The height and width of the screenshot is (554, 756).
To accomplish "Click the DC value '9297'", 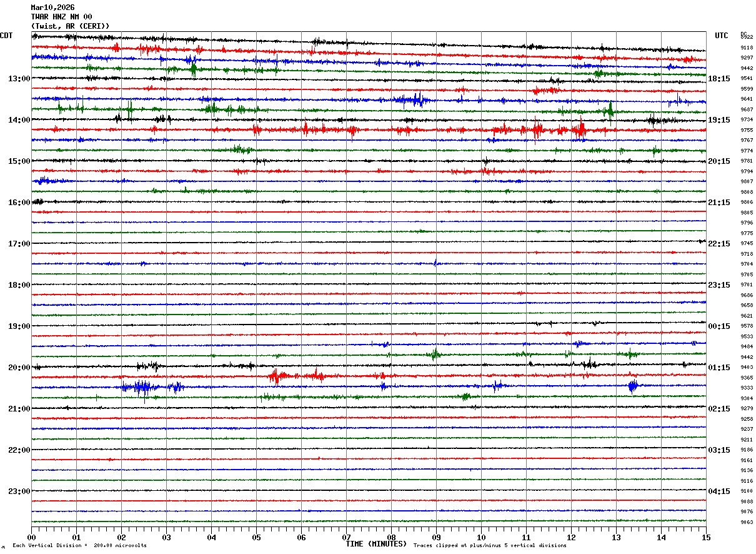I will pos(747,58).
